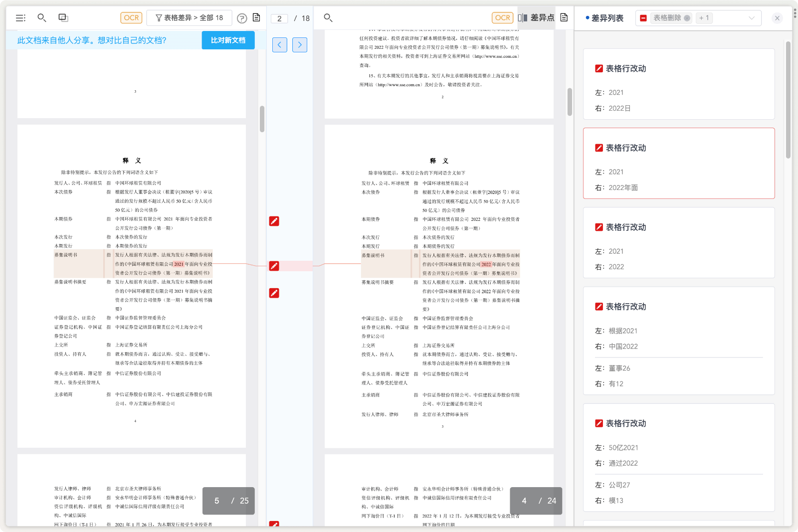Select the search magnifier above the right document
This screenshot has height=532, width=798.
(x=328, y=18)
